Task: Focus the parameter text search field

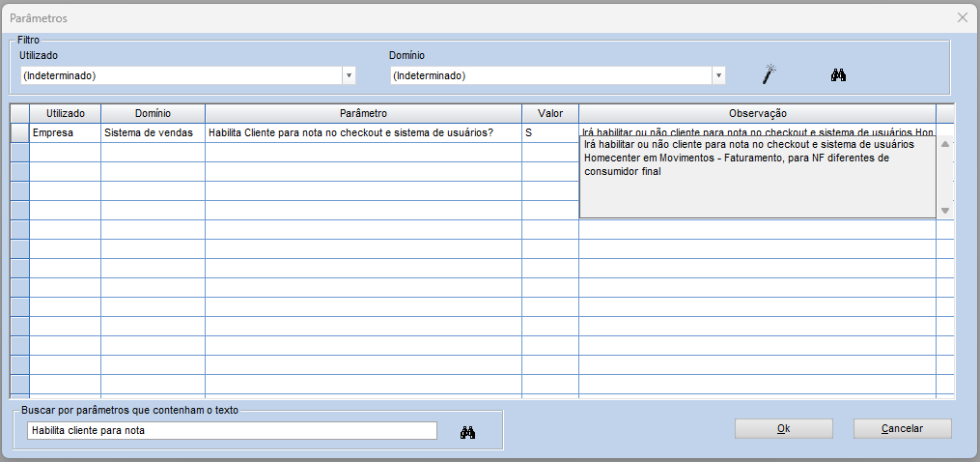Action: 232,431
